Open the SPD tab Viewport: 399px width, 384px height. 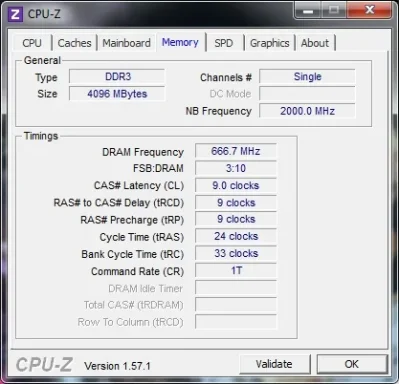[x=224, y=43]
